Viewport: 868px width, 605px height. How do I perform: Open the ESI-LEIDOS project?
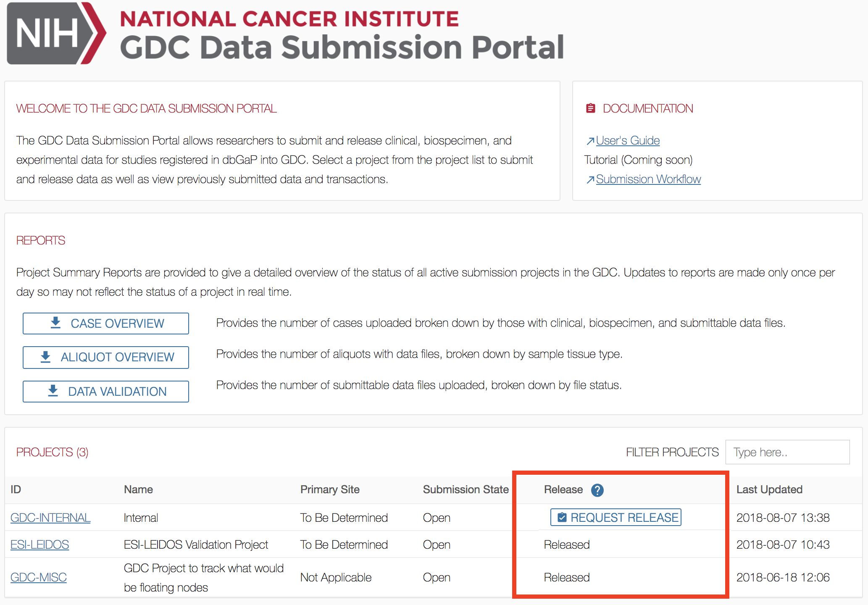click(39, 544)
